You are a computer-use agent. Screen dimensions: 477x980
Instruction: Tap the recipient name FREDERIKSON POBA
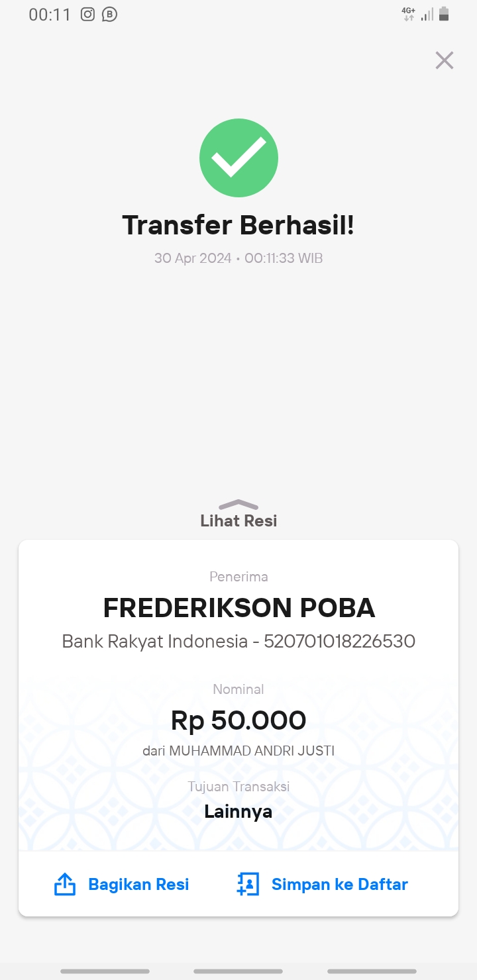pyautogui.click(x=239, y=608)
